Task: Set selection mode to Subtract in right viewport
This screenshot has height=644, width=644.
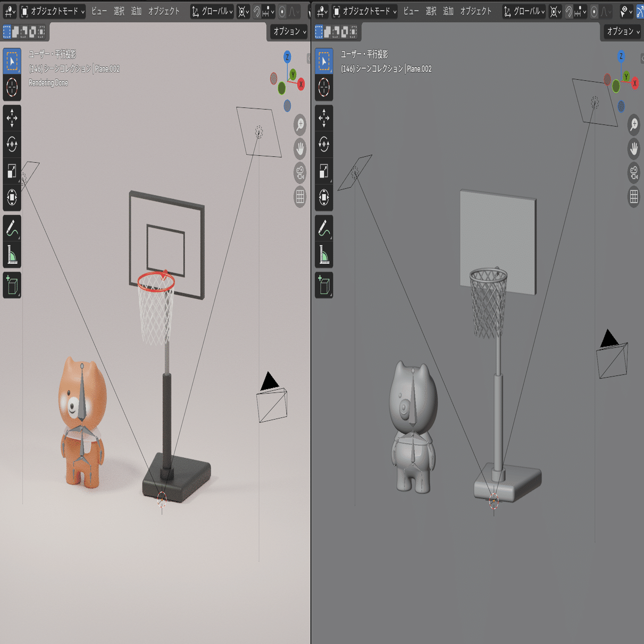Action: coord(336,32)
